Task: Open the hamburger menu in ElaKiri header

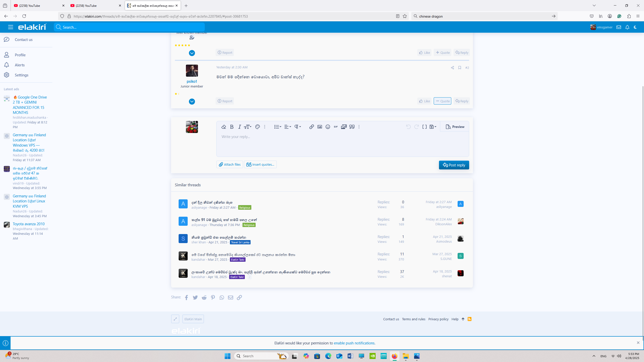Action: coord(10,27)
